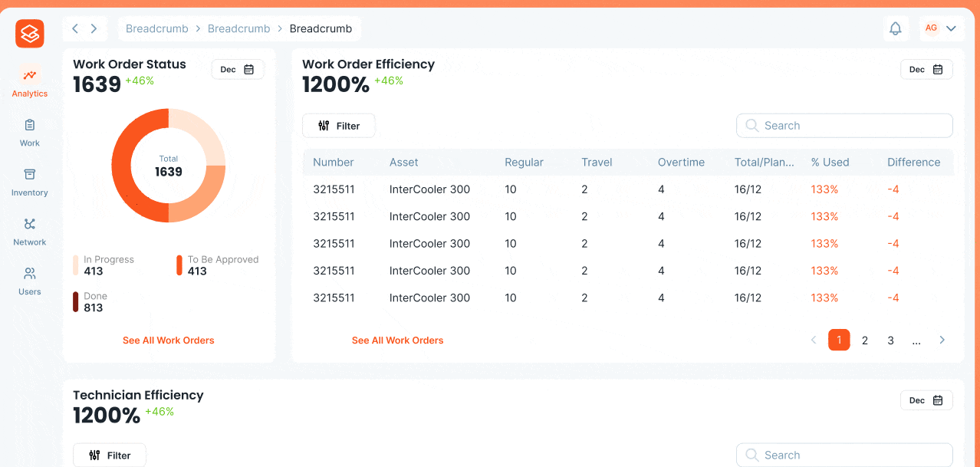Screen dimensions: 980x467
Task: Navigate forward with the right breadcrumb arrow
Action: (94, 28)
